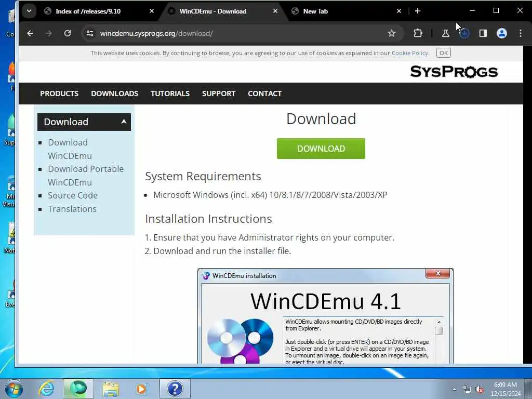The image size is (532, 399).
Task: Open the CONTACT menu
Action: pos(264,94)
